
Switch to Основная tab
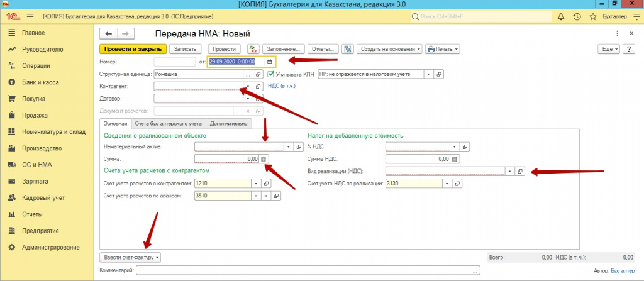pos(116,123)
